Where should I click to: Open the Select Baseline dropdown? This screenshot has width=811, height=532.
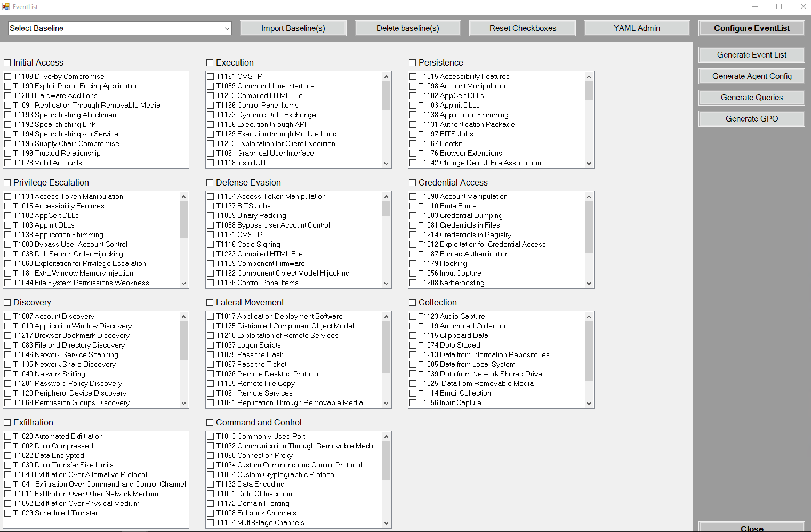(x=227, y=28)
